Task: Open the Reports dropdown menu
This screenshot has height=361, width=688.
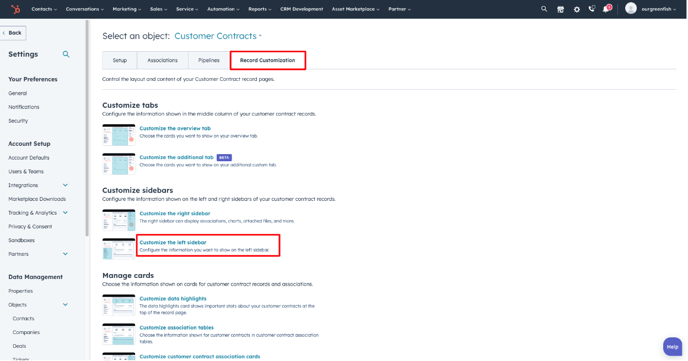Action: click(x=260, y=9)
